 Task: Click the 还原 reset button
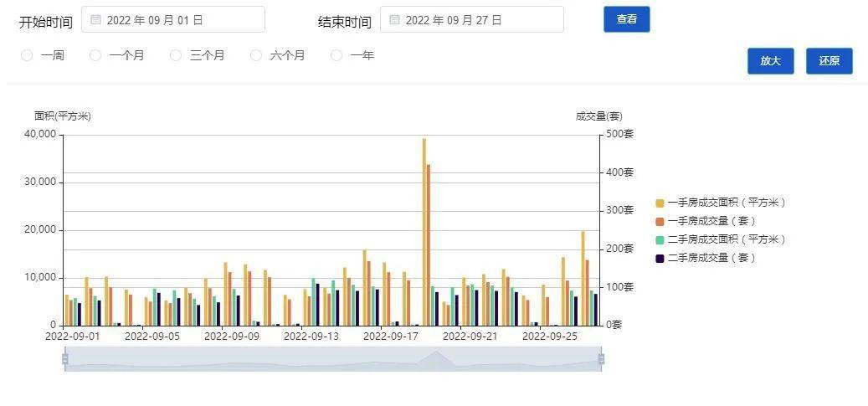click(829, 61)
